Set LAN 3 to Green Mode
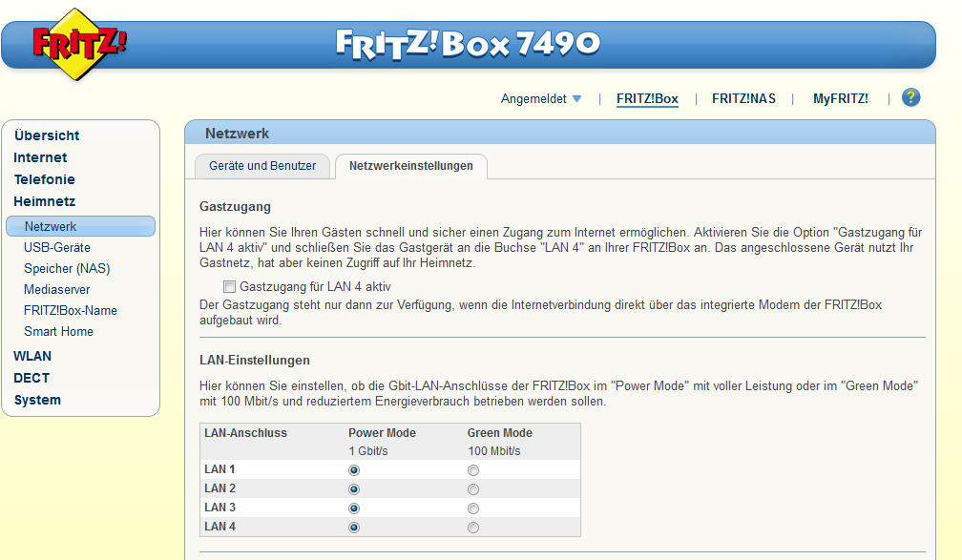This screenshot has height=560, width=962. (x=473, y=508)
